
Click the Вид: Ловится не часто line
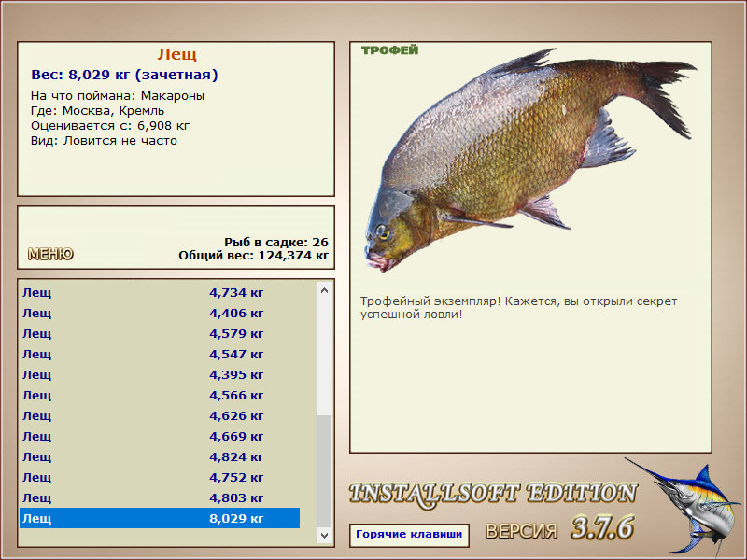[x=104, y=141]
